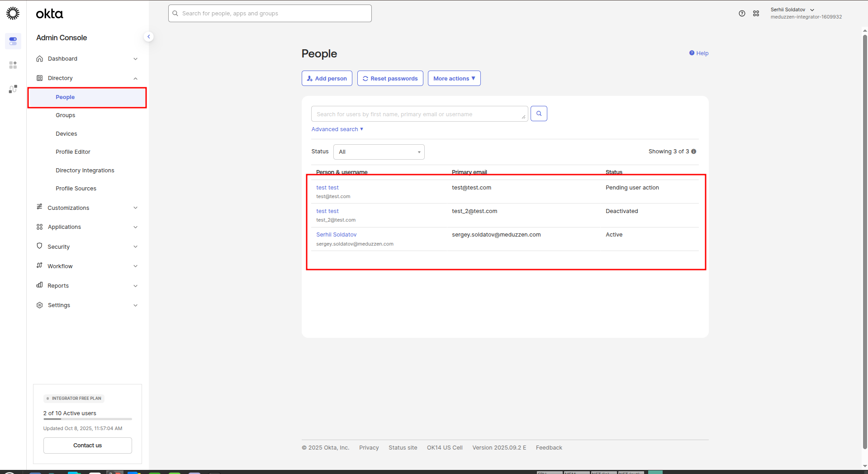Focus the user search by name field
868x474 pixels.
click(419, 114)
